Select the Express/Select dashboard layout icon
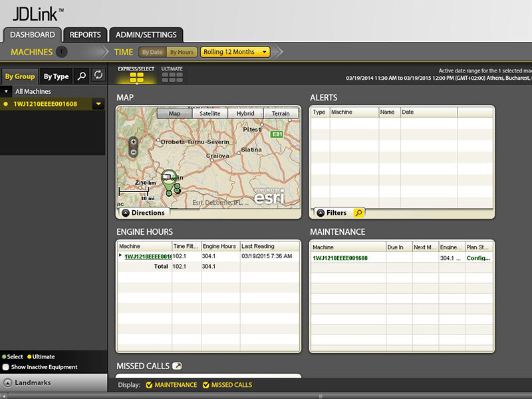This screenshot has width=532, height=399. [x=136, y=78]
